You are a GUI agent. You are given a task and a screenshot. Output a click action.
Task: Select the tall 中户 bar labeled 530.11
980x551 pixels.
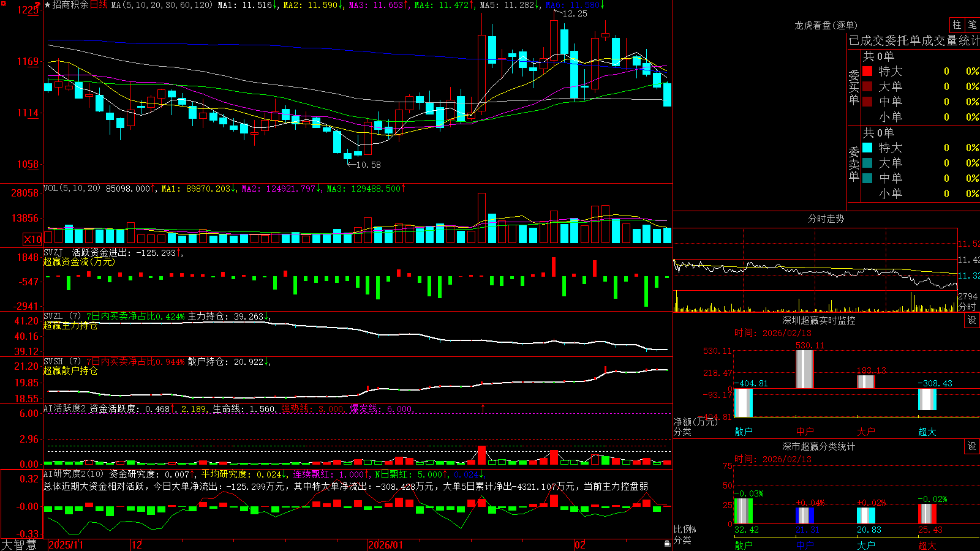(x=804, y=369)
